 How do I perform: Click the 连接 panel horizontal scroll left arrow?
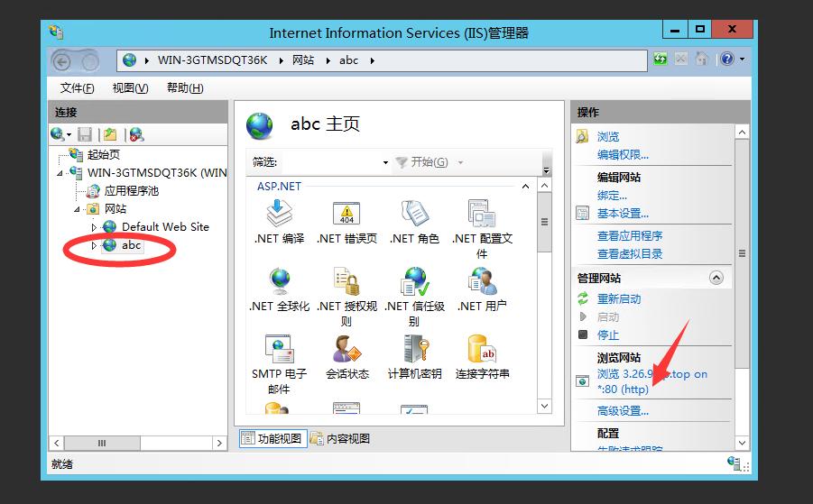pos(57,444)
